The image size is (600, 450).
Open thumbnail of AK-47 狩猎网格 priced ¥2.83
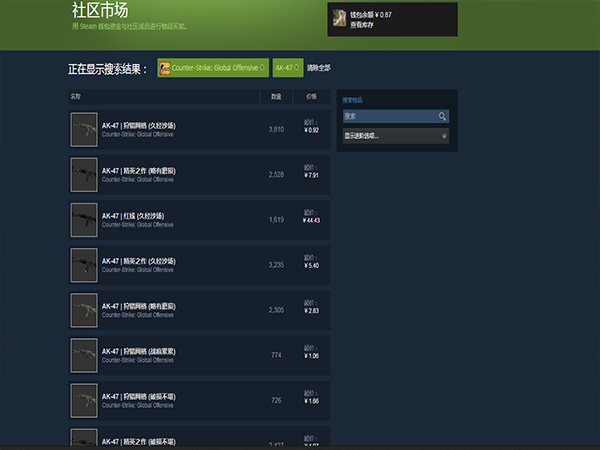(x=84, y=310)
